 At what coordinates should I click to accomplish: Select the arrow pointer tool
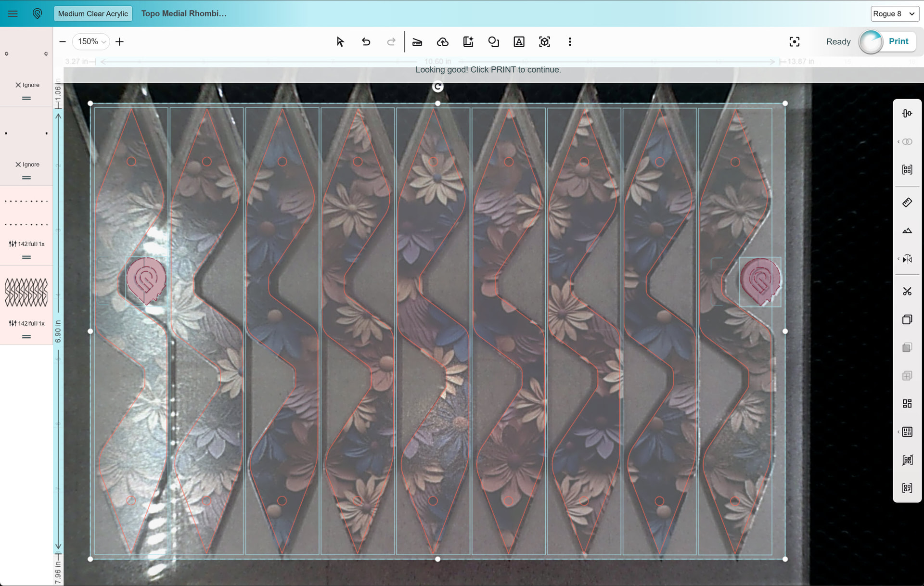tap(340, 42)
